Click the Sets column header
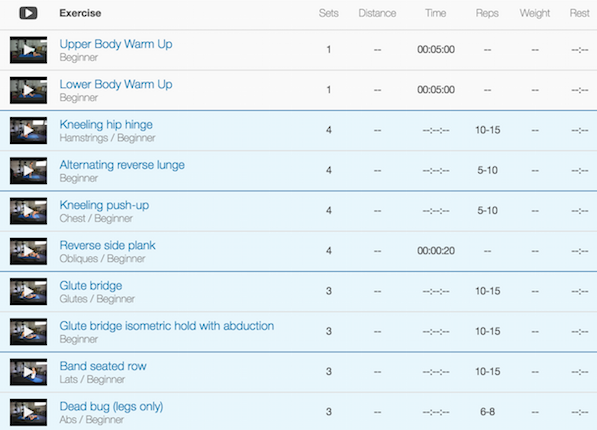The image size is (597, 430). [x=329, y=13]
